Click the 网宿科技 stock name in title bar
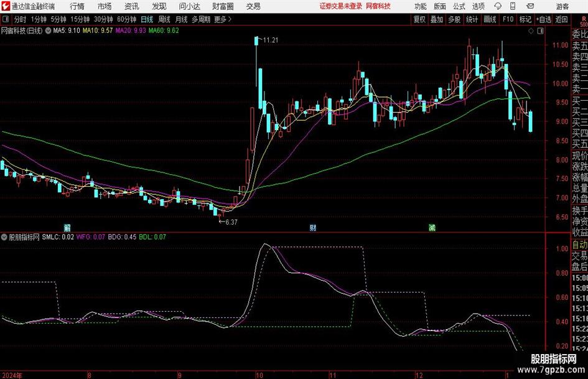The image size is (588, 379). tap(378, 6)
